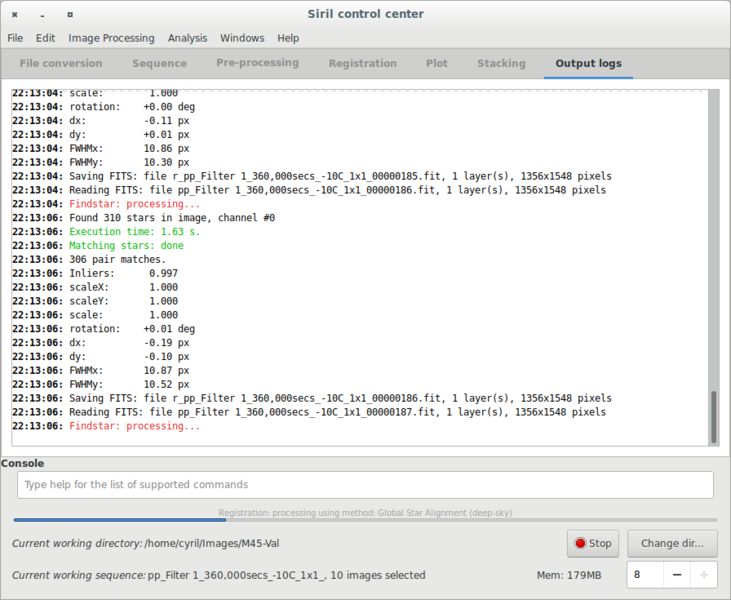This screenshot has height=600, width=731.
Task: Stop the running registration process
Action: (593, 544)
